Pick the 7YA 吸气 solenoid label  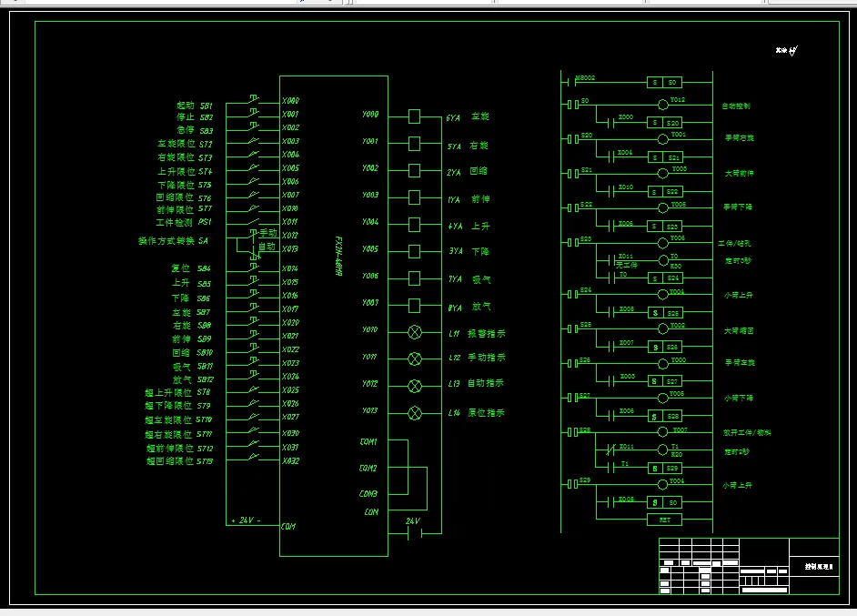click(x=469, y=279)
